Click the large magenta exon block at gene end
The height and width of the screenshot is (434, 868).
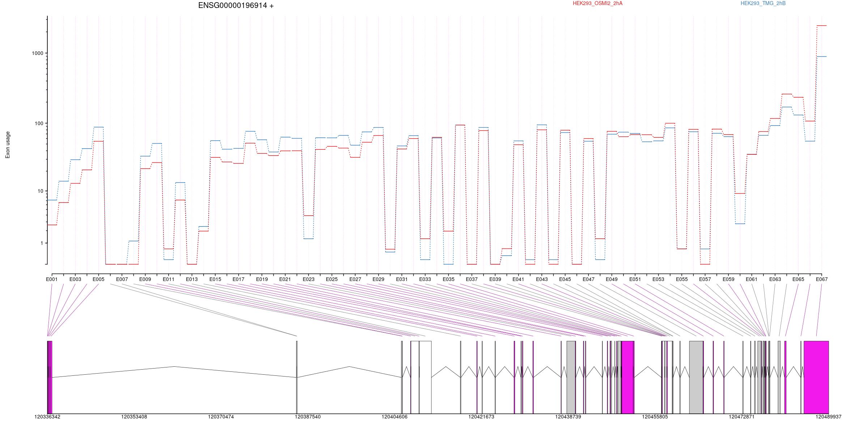click(x=816, y=377)
